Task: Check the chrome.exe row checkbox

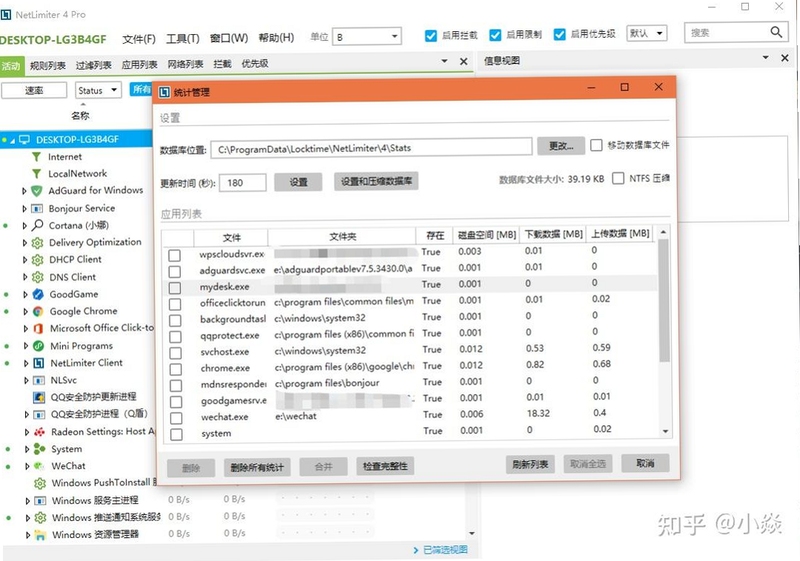Action: point(176,369)
